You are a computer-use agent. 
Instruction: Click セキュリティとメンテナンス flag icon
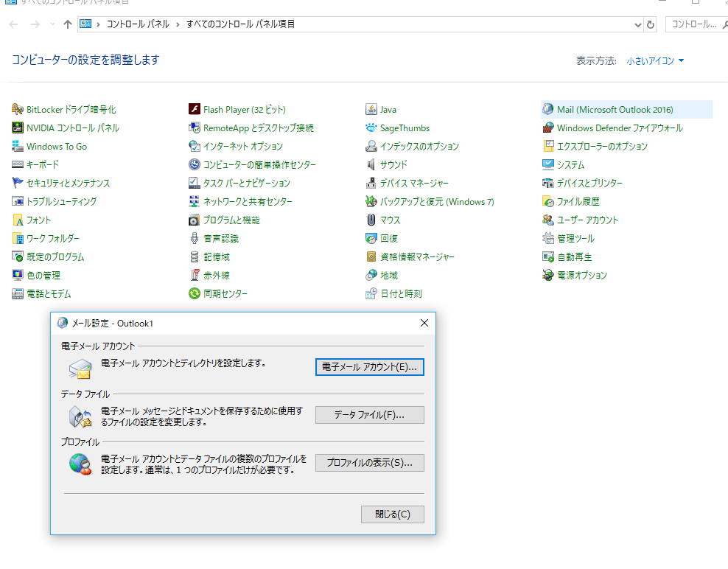click(x=18, y=183)
